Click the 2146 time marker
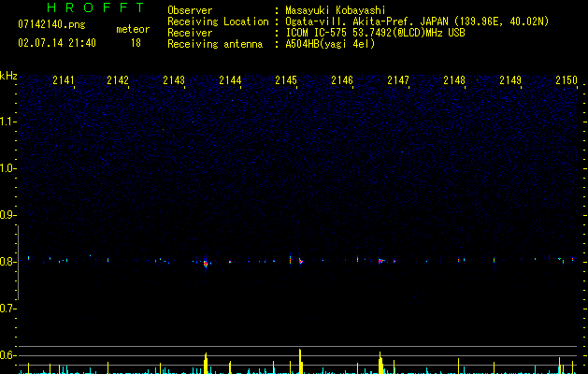Viewport: 588px width, 374px height. [342, 80]
